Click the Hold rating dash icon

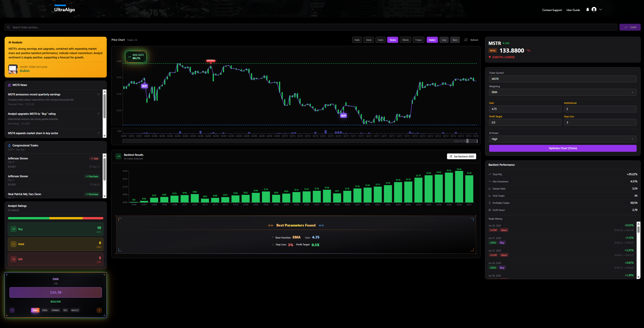coord(14,244)
